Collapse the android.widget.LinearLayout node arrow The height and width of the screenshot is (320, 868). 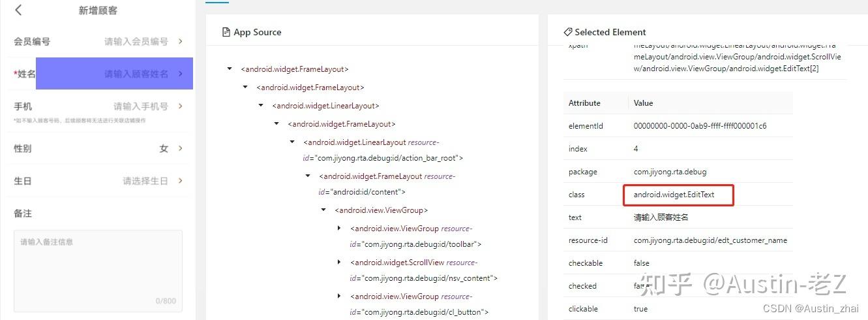[x=261, y=105]
